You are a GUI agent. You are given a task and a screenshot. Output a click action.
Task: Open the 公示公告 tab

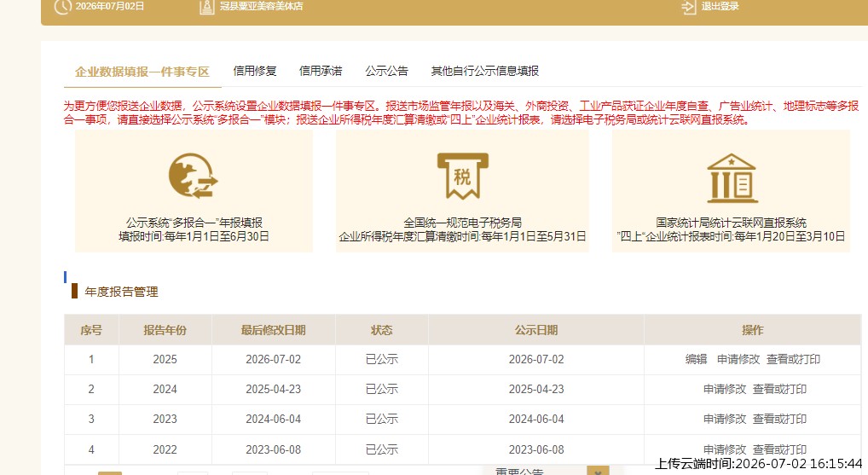pos(386,71)
